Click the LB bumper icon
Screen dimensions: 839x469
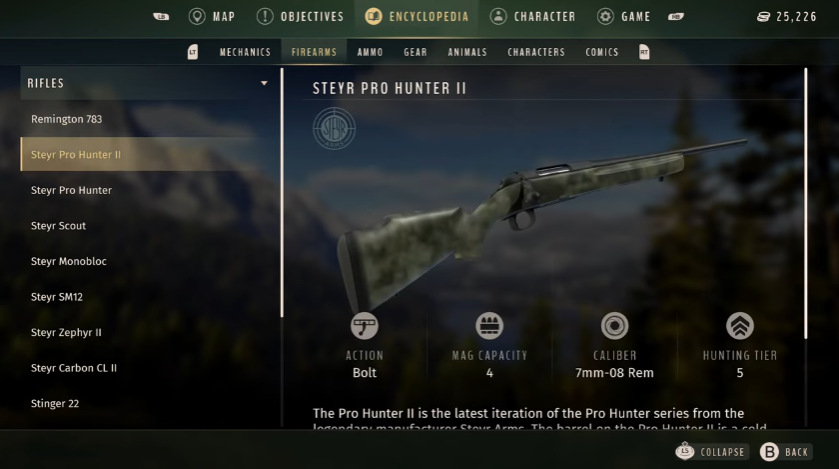161,17
